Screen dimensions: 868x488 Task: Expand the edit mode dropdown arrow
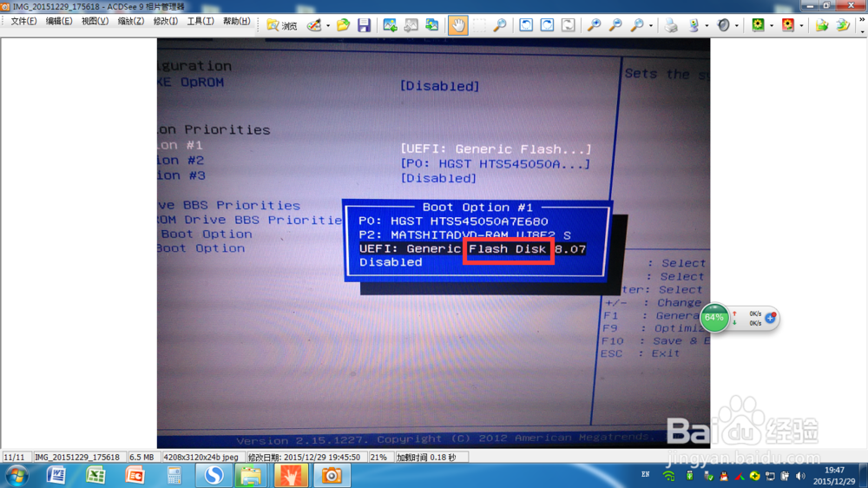(328, 25)
